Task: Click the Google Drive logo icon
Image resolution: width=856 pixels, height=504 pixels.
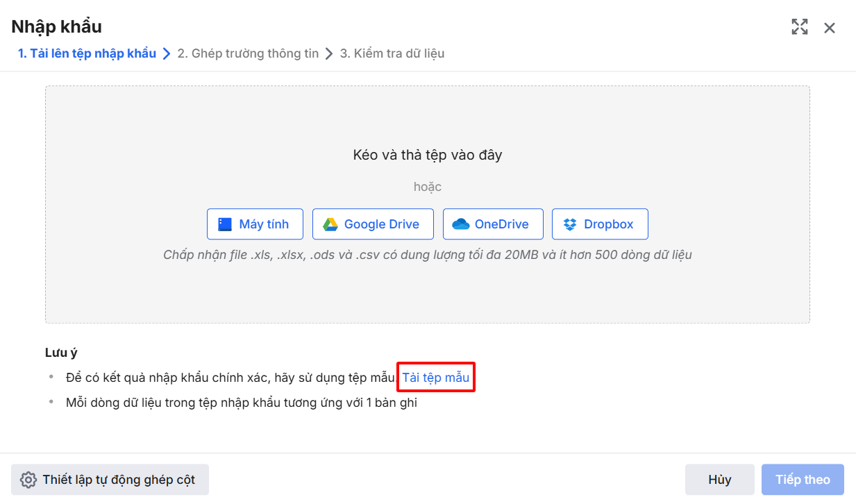Action: point(330,224)
